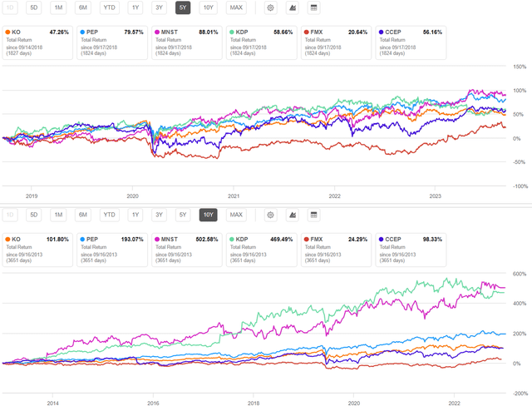Viewport: 532px width, 411px height.
Task: Click FMX 20.64% legend card
Action: 336,42
